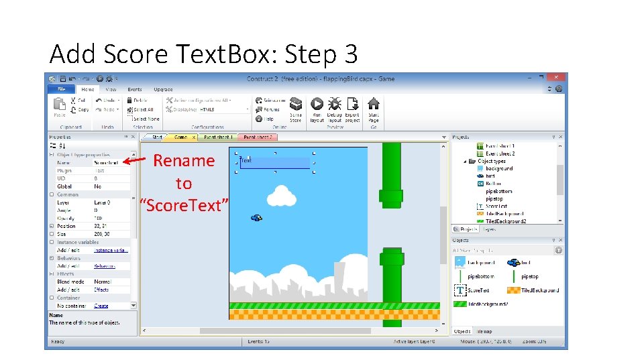
Task: Switch to the Upgrade ribbon tab
Action: pos(163,89)
